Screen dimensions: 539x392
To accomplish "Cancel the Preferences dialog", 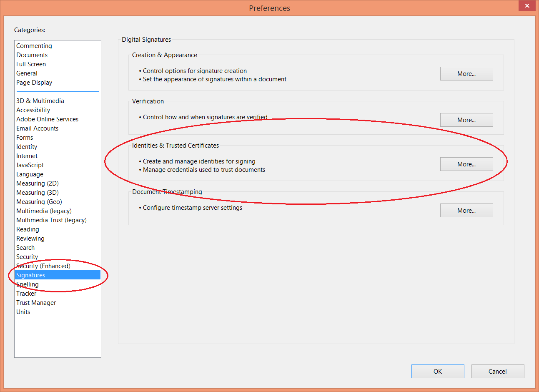I will [498, 372].
